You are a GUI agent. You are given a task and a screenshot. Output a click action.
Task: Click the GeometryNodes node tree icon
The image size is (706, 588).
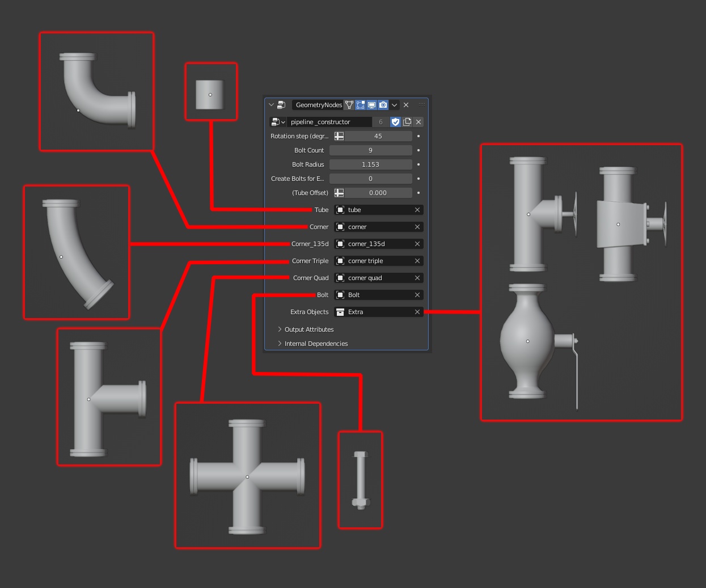[x=349, y=105]
